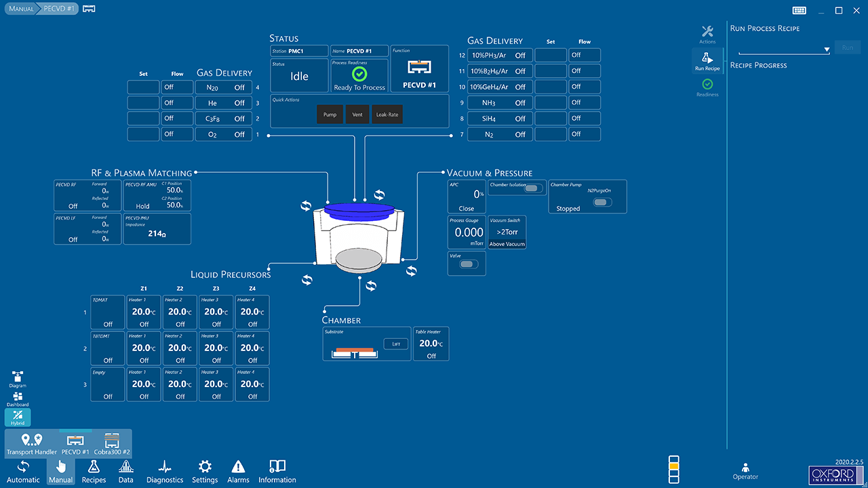Click the Manual breadcrumb
868x488 pixels.
21,9
